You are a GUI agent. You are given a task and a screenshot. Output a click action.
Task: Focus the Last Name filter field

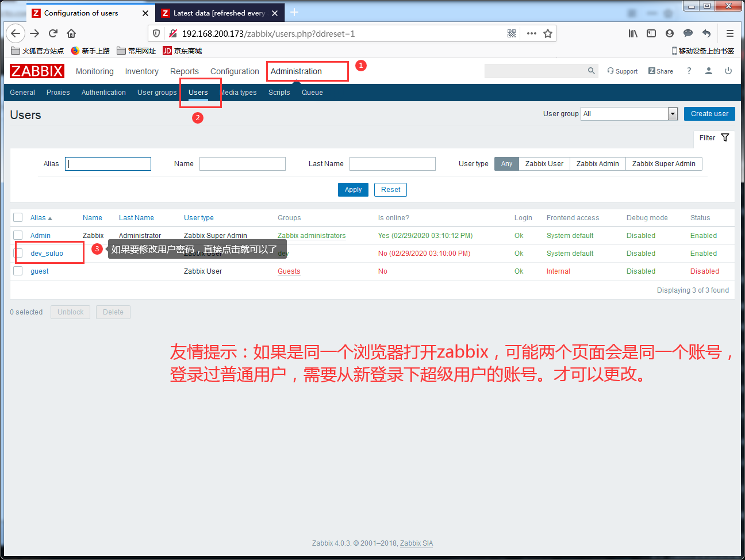tap(393, 164)
